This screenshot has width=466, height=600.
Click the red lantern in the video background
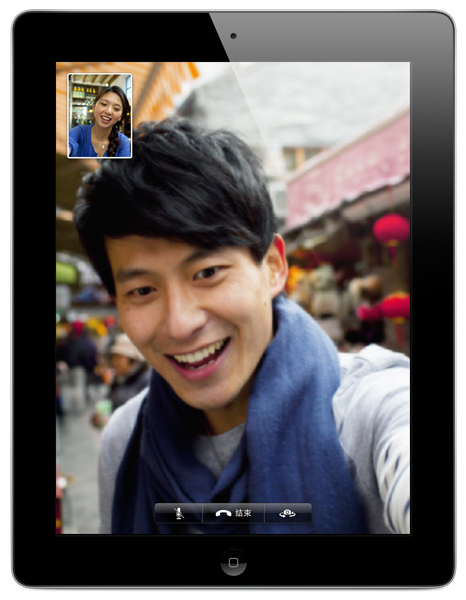pos(391,230)
